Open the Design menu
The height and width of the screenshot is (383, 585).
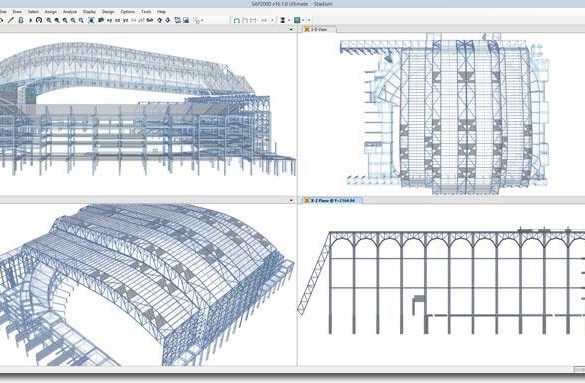tap(108, 12)
